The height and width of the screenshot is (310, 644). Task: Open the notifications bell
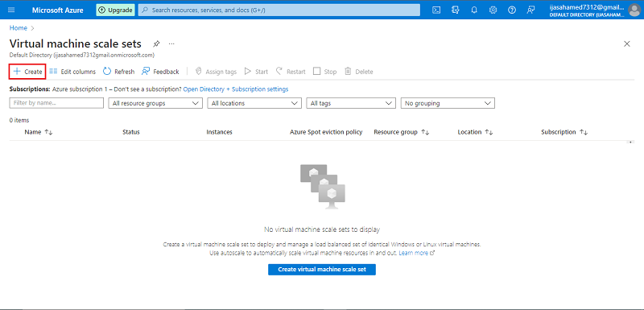point(474,10)
